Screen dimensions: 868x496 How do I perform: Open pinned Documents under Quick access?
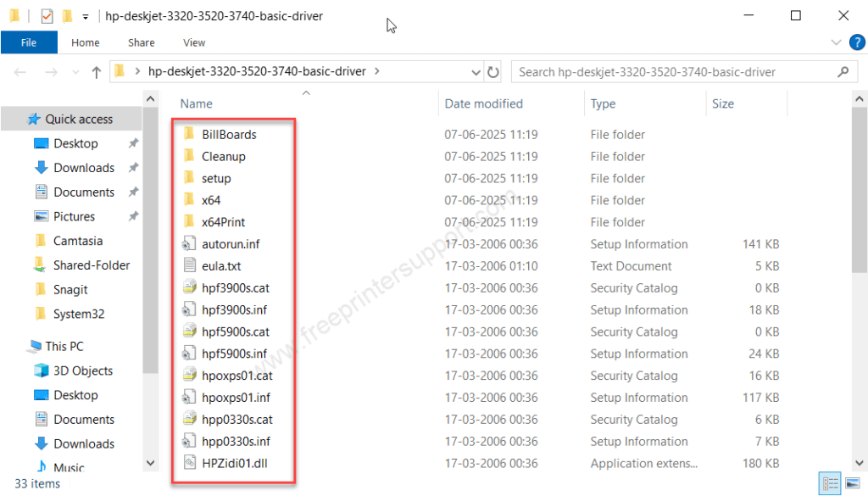pos(84,192)
